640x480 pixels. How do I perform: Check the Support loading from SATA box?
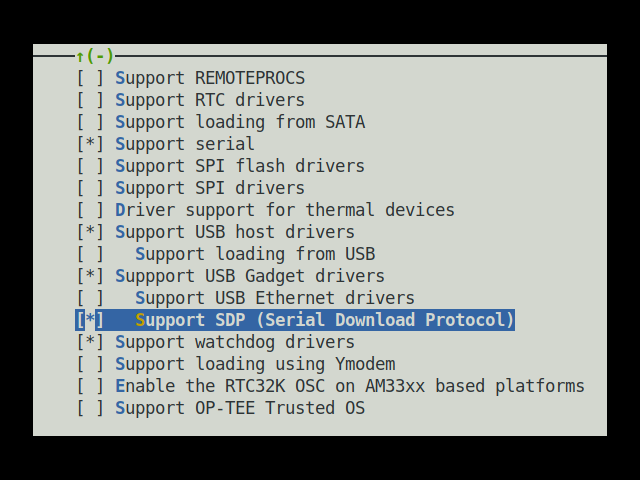pyautogui.click(x=91, y=122)
